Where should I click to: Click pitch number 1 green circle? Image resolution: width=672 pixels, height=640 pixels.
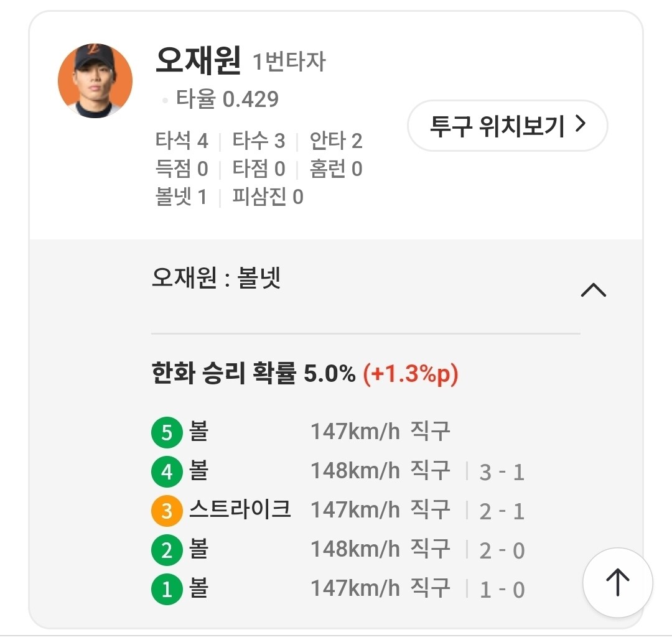(167, 589)
